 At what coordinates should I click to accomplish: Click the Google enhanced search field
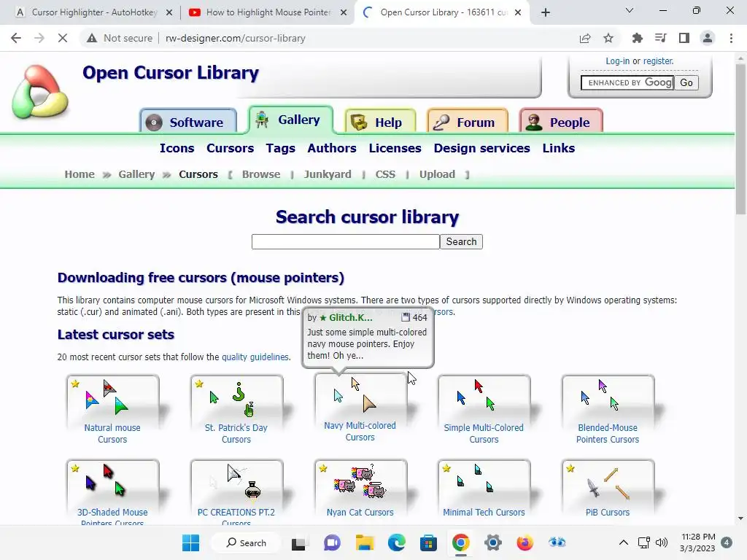pos(627,83)
